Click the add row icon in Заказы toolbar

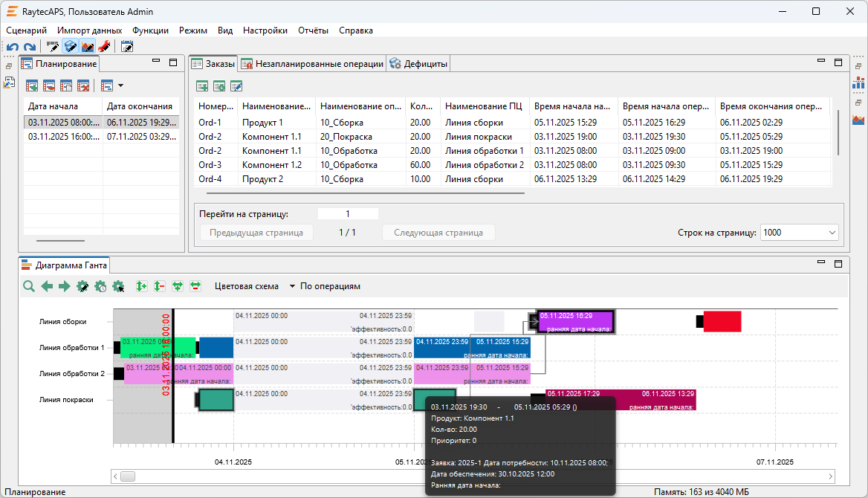[201, 86]
